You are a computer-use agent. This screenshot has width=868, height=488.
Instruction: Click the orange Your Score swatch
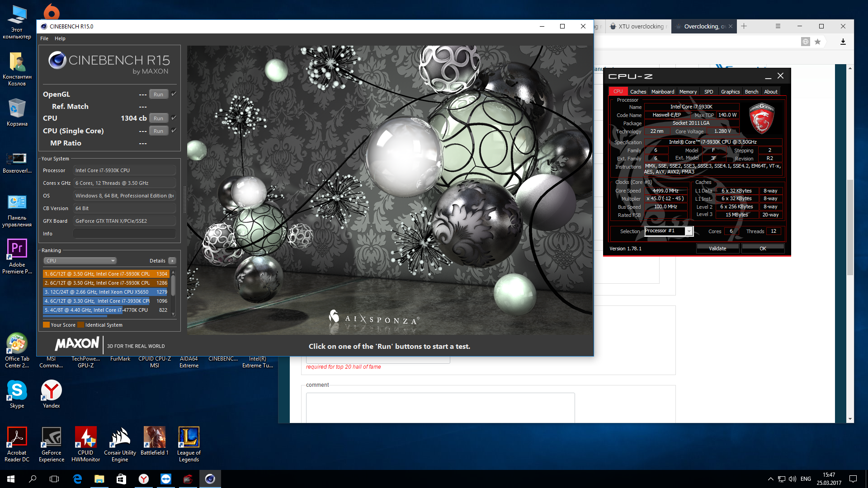point(46,325)
